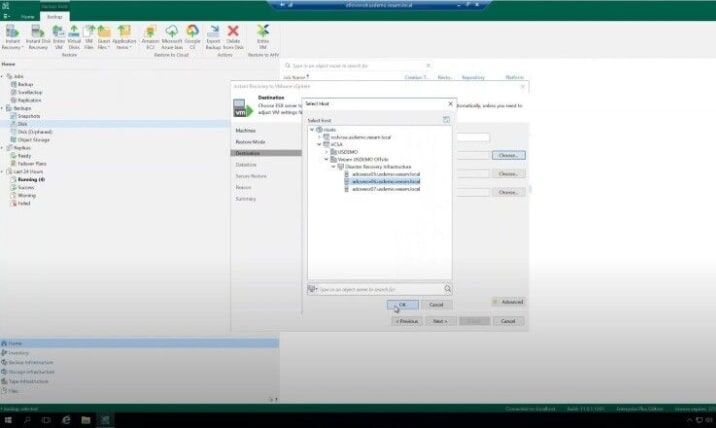The height and width of the screenshot is (428, 716).
Task: Go to the Restore Mode wizard step
Action: pyautogui.click(x=250, y=142)
